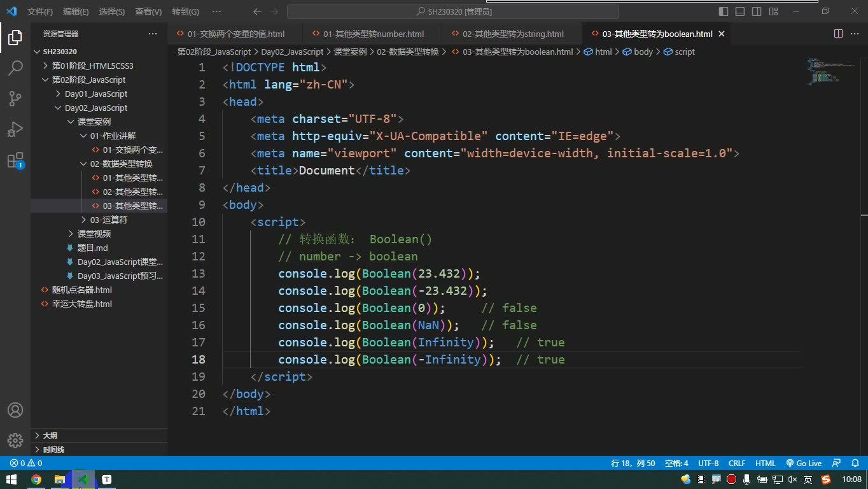868x489 pixels.
Task: Open the Accounts menu icon
Action: [x=15, y=410]
